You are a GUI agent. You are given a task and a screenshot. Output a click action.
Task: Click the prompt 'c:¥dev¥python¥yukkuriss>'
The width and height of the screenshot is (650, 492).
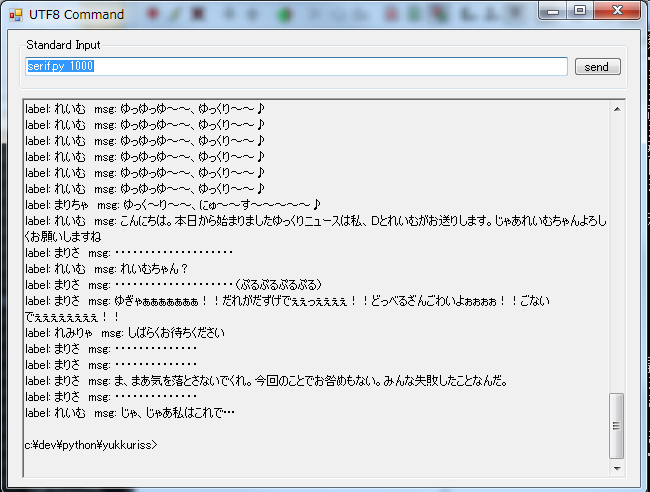click(91, 445)
